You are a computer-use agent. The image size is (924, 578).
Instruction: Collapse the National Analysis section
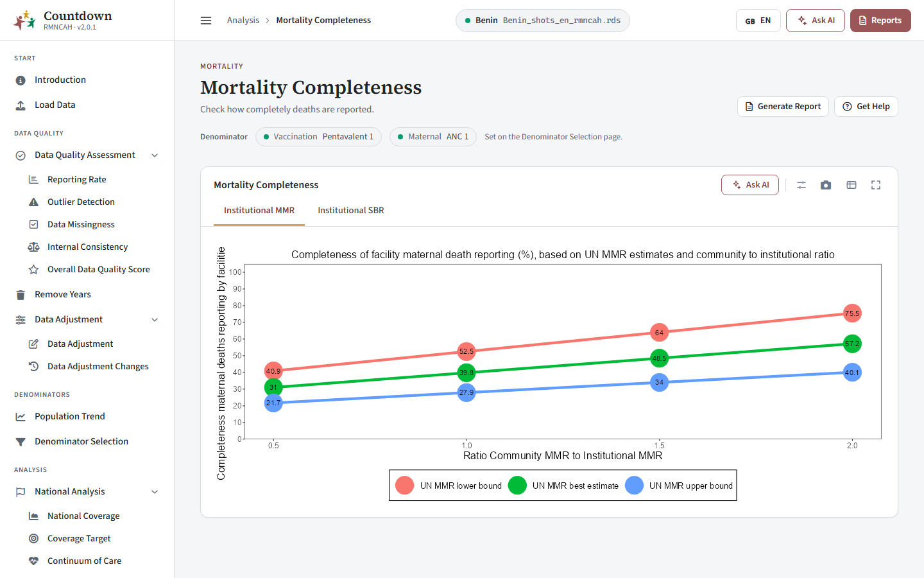pyautogui.click(x=155, y=492)
